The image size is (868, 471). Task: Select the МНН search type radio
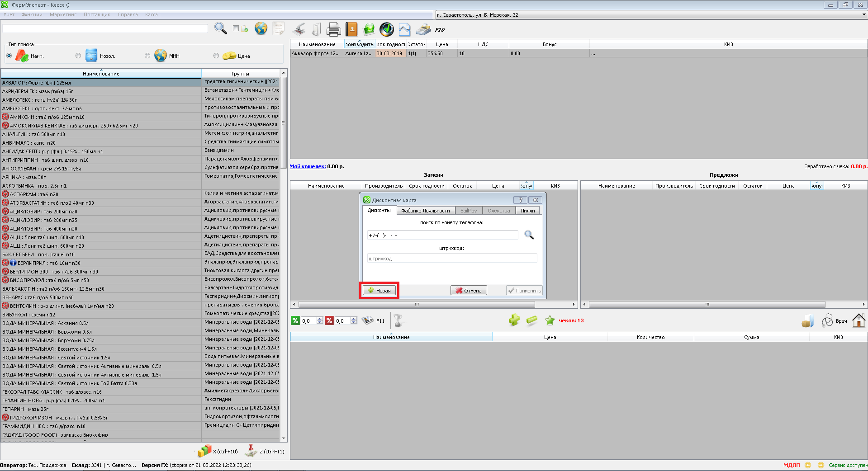pos(147,56)
